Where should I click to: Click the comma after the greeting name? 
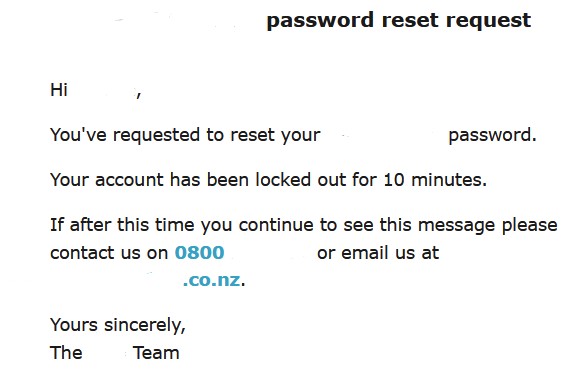tap(139, 95)
